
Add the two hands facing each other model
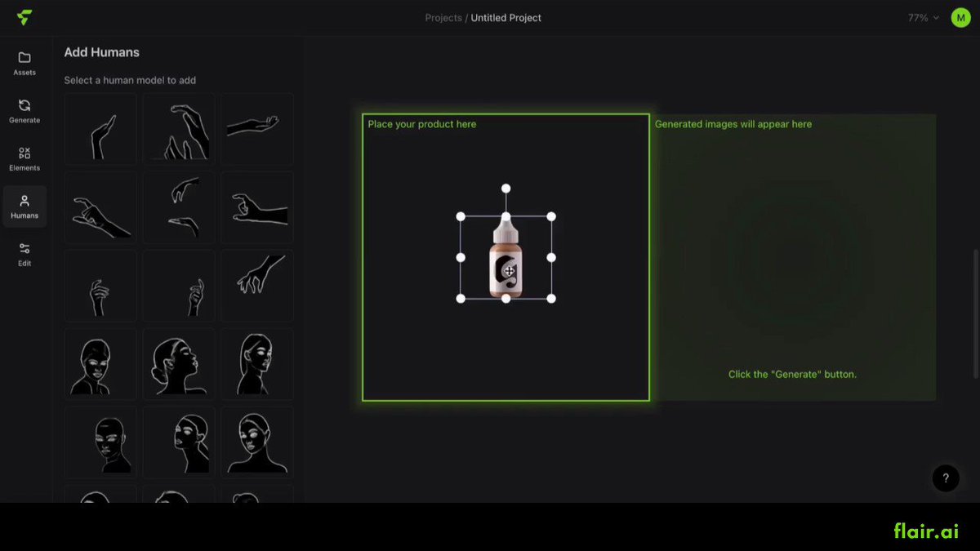tap(179, 207)
